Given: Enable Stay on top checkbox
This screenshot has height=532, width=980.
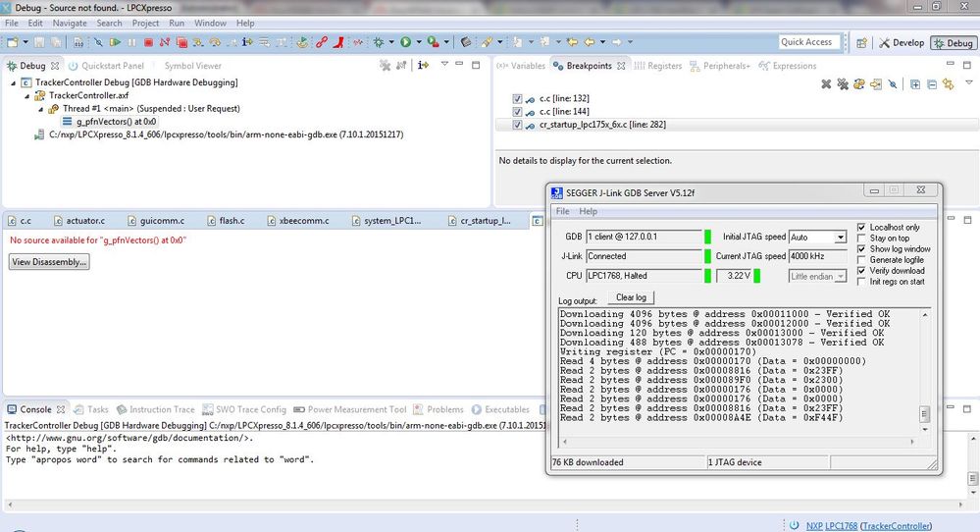Looking at the screenshot, I should [x=861, y=239].
